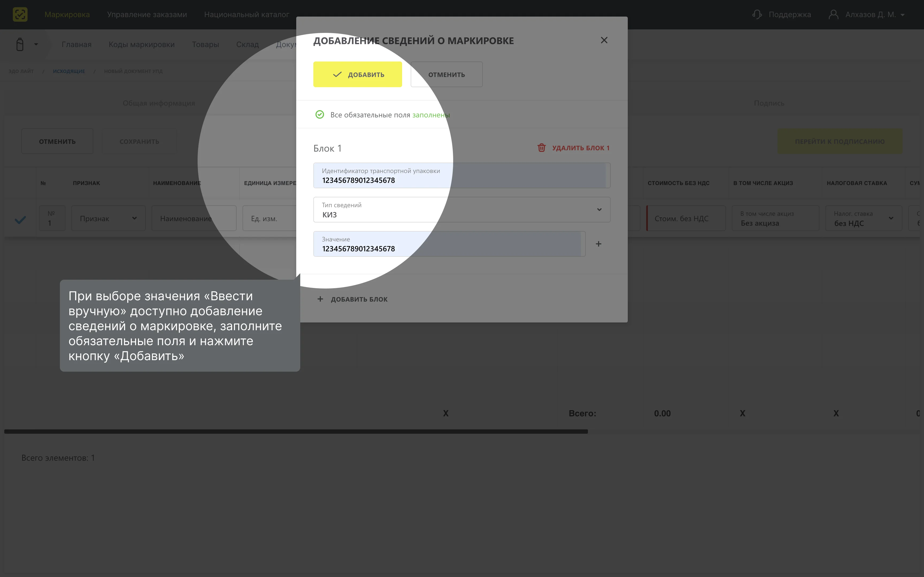This screenshot has height=577, width=924.
Task: Click the Всего элементов: 1 text
Action: pos(58,457)
